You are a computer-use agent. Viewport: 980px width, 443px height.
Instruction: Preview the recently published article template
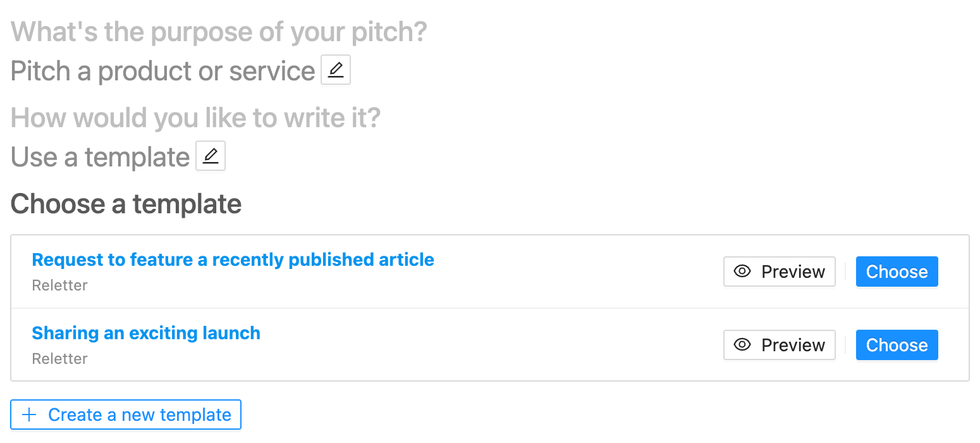point(780,271)
